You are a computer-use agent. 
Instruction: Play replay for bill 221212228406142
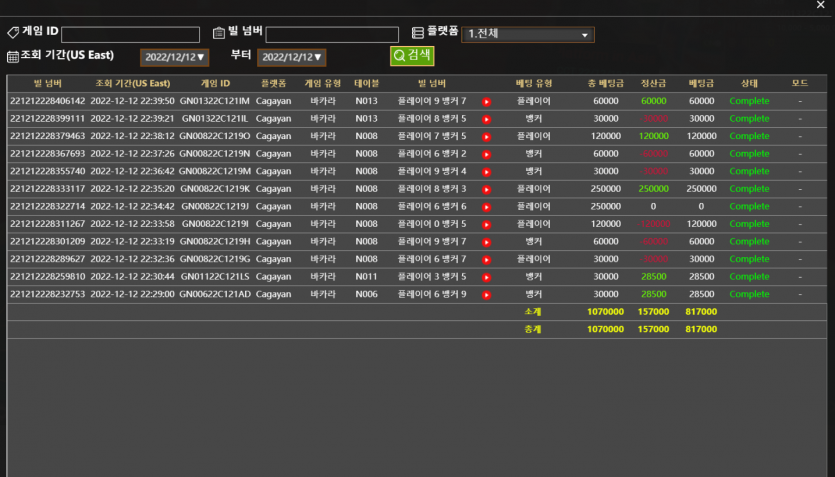(486, 102)
